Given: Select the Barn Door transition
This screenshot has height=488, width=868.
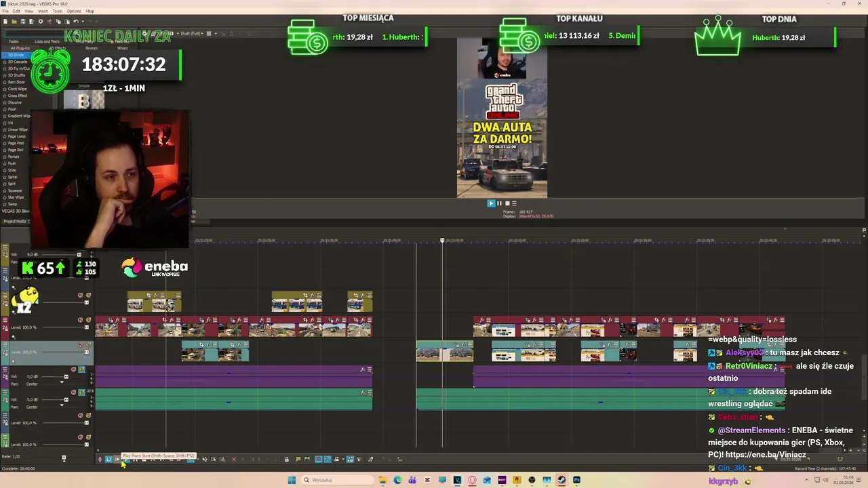Looking at the screenshot, I should 16,82.
